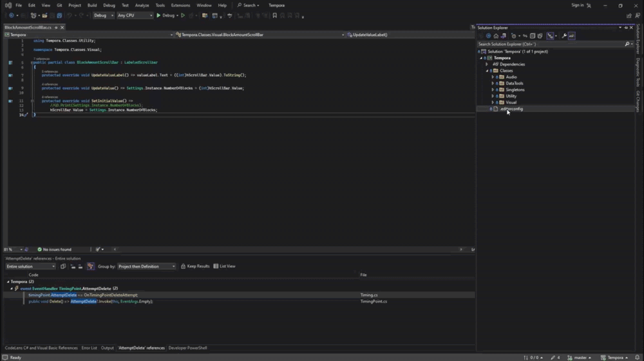
Task: Click the Sign in button
Action: pos(578,5)
